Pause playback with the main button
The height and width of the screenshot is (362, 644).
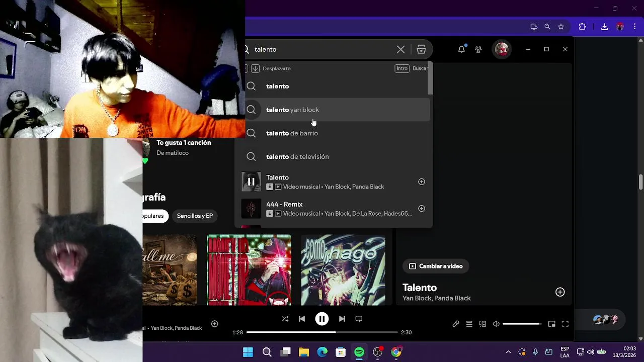tap(322, 319)
